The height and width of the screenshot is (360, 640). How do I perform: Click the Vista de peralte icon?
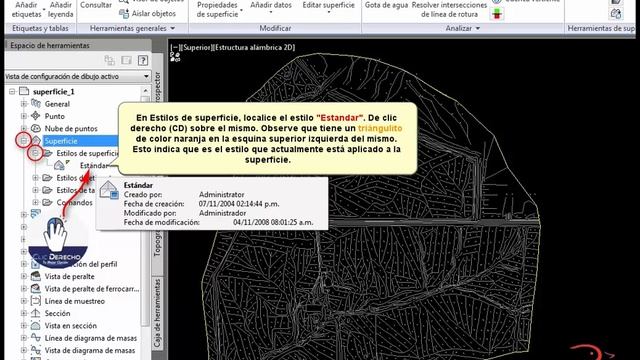click(x=36, y=276)
